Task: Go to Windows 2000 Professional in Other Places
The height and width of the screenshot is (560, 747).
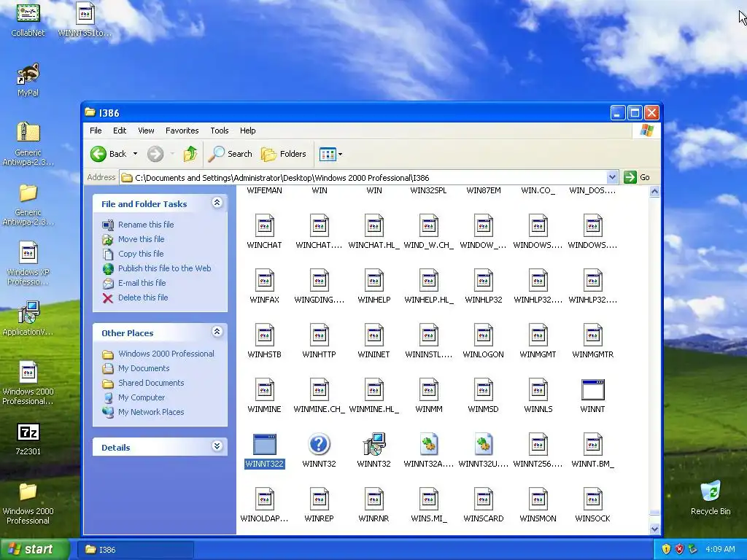Action: point(166,354)
